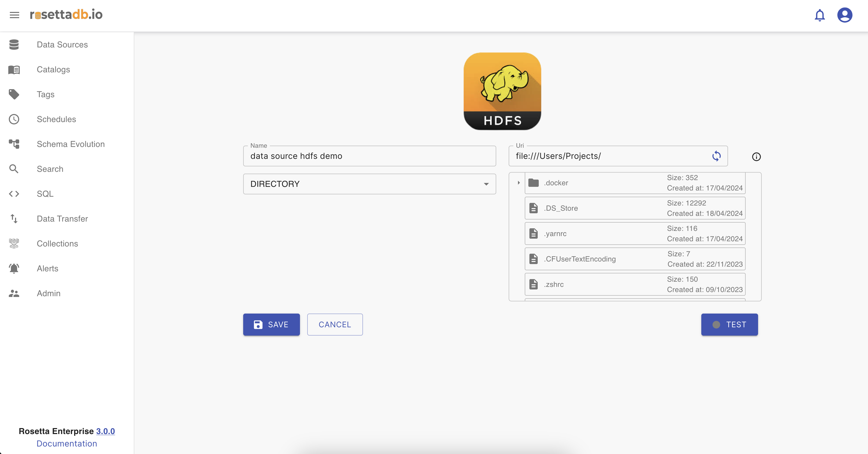Image resolution: width=868 pixels, height=454 pixels.
Task: Click the Uri refresh sync icon
Action: coord(716,156)
